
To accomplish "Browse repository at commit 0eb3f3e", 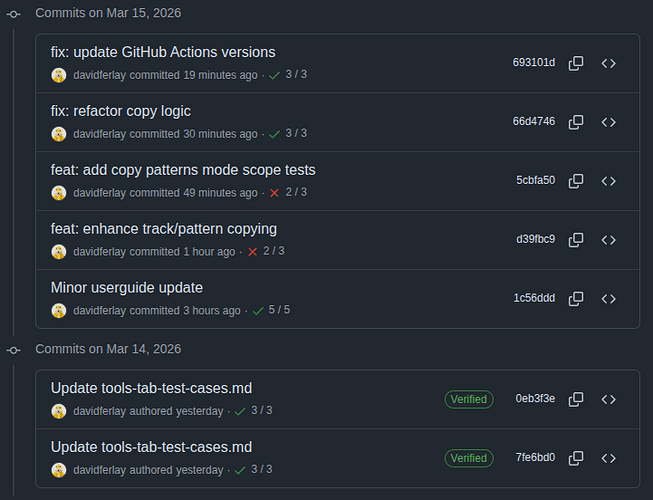I will (608, 400).
